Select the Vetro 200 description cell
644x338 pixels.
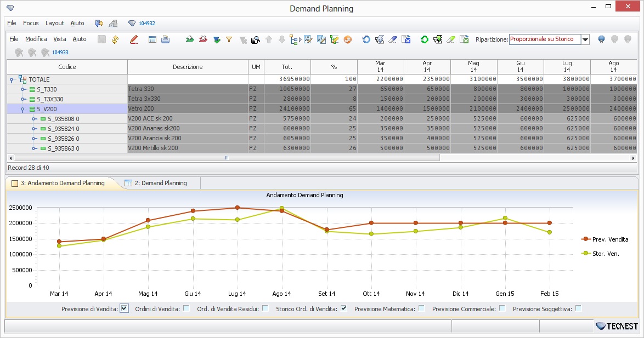click(x=188, y=108)
